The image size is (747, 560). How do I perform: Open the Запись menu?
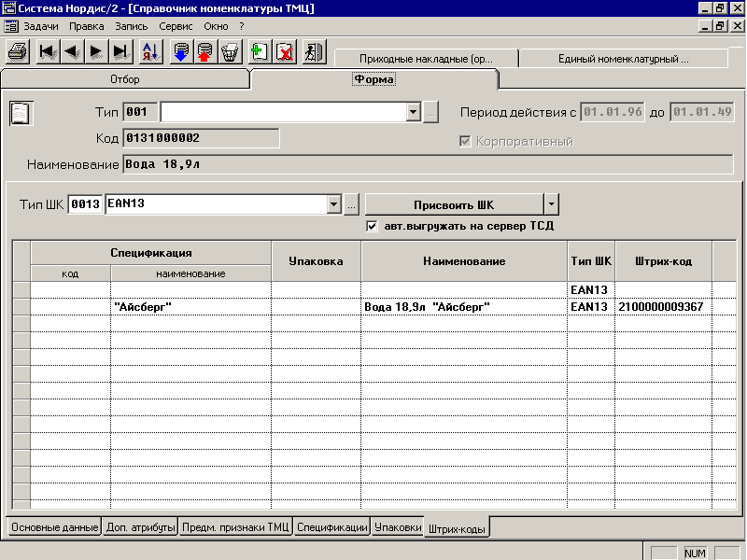pyautogui.click(x=131, y=26)
